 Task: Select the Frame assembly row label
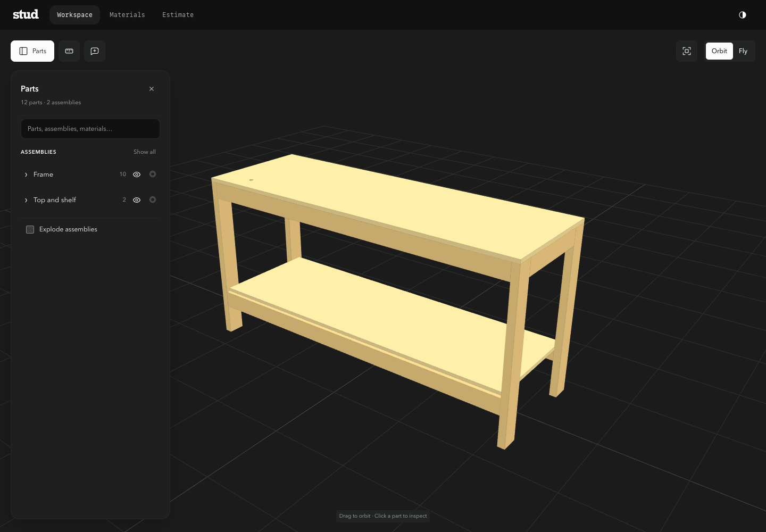click(43, 174)
